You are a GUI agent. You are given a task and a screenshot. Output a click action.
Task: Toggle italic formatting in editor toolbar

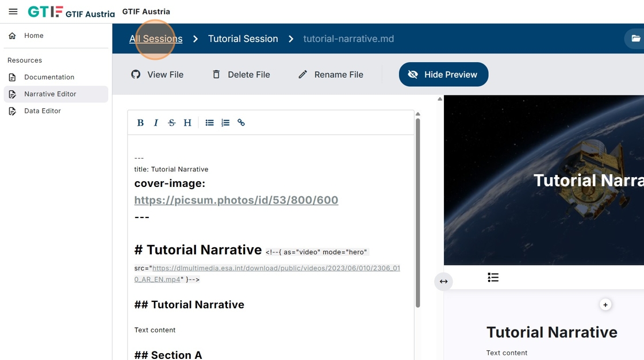pyautogui.click(x=156, y=122)
